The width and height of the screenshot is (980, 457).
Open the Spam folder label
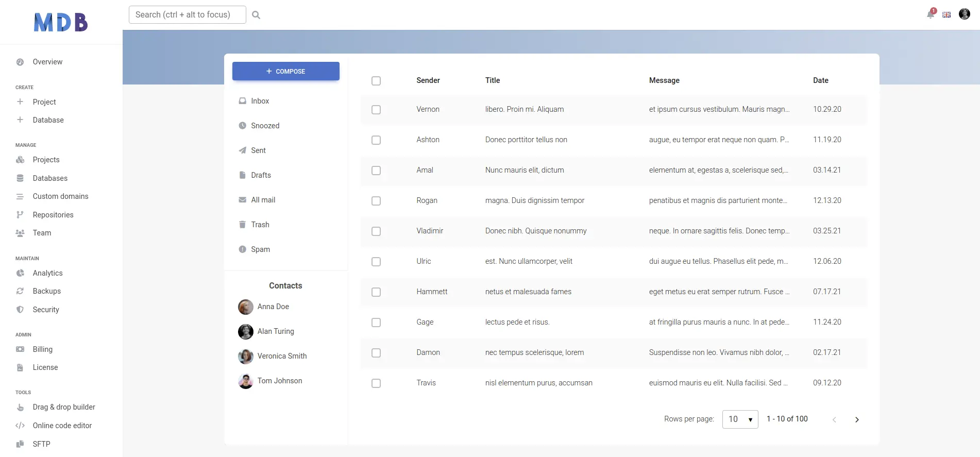point(261,249)
